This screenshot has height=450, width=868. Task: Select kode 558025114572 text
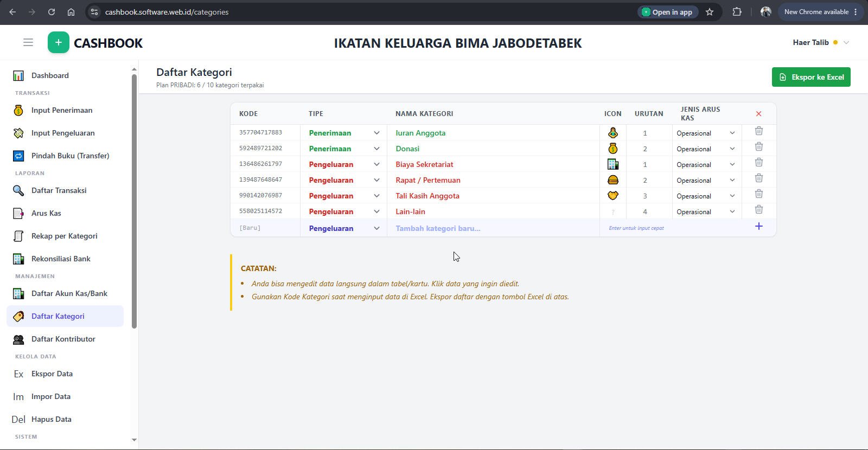(260, 211)
